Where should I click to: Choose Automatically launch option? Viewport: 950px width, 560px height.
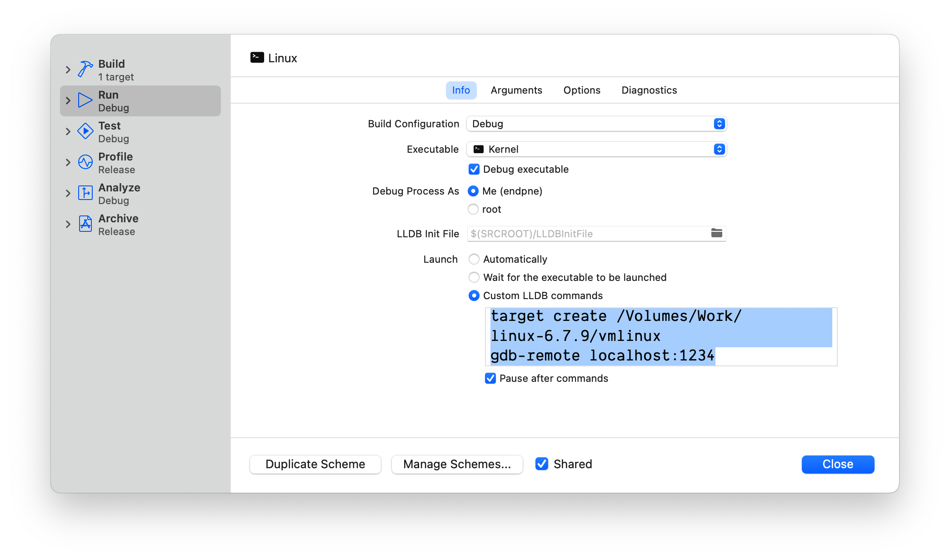coord(474,259)
